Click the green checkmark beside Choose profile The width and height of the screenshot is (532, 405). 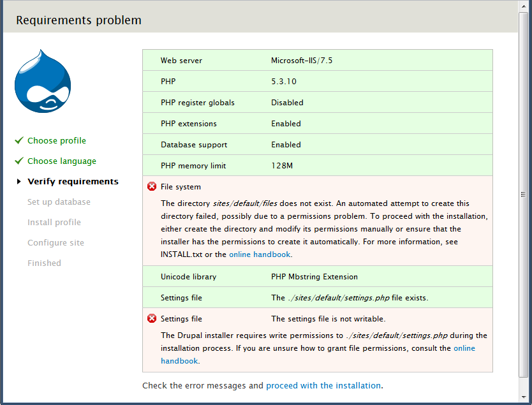[x=19, y=140]
